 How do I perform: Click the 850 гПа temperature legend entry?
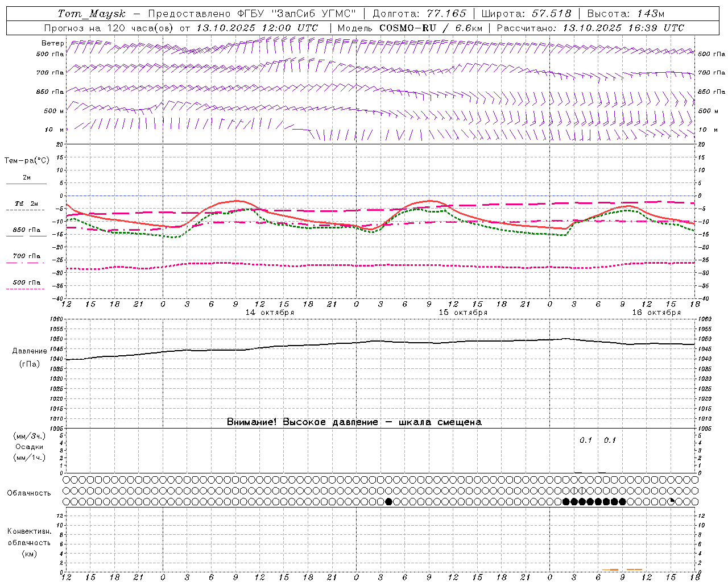coord(26,230)
